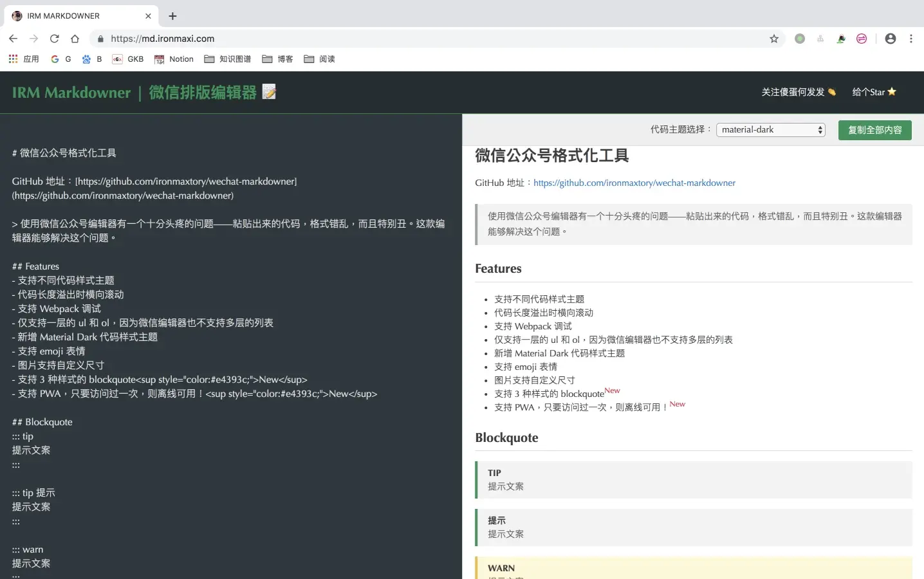Switch to the IRM MARKDOWNER tab
924x579 pixels.
(x=71, y=15)
